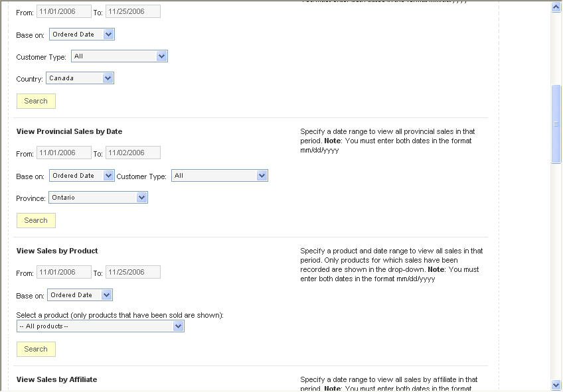Click the vertical scrollbar up arrow
Image resolution: width=563 pixels, height=392 pixels.
556,7
